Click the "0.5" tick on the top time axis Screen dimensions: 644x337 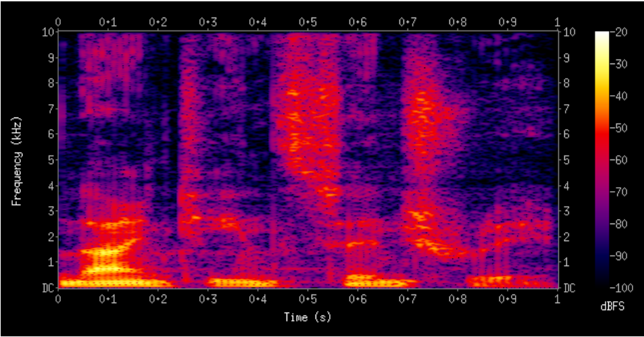pos(307,22)
